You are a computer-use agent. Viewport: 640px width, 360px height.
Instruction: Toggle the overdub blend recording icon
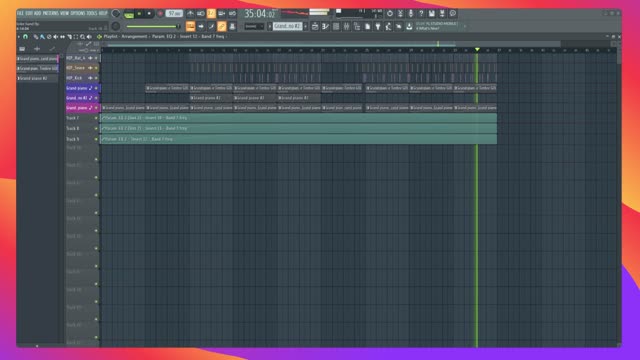(x=222, y=13)
